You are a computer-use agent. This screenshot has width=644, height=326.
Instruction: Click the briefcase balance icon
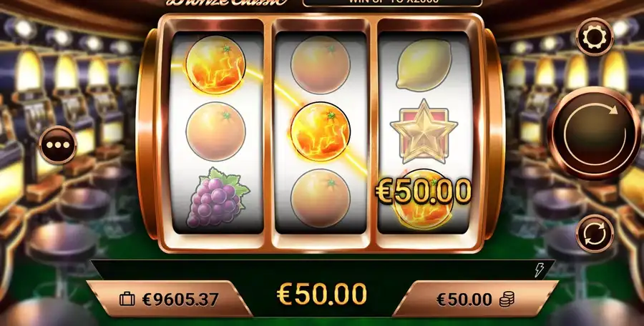127,300
